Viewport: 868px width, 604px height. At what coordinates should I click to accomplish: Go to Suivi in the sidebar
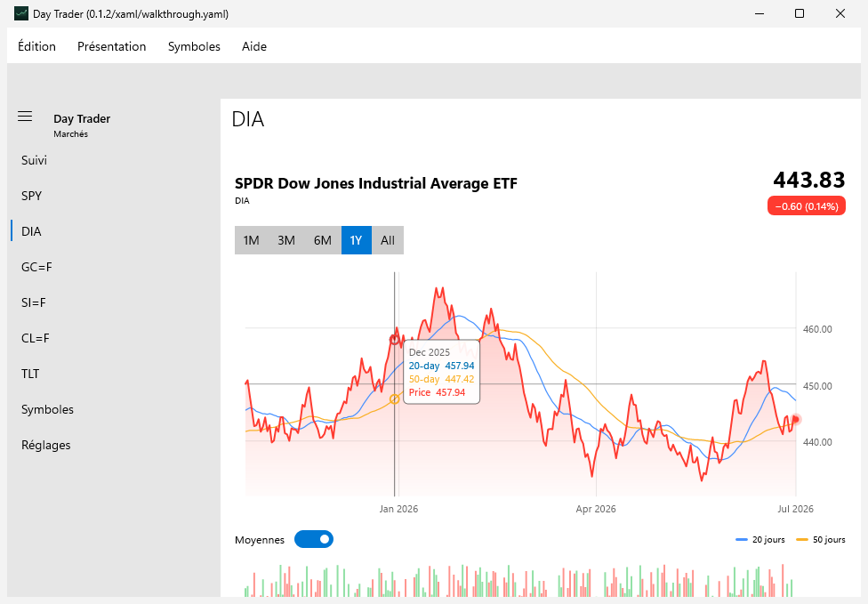(114, 160)
